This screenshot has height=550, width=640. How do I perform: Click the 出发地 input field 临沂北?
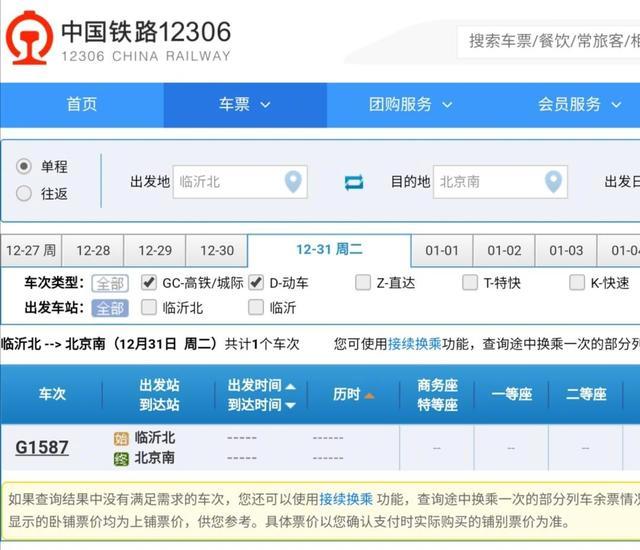240,182
